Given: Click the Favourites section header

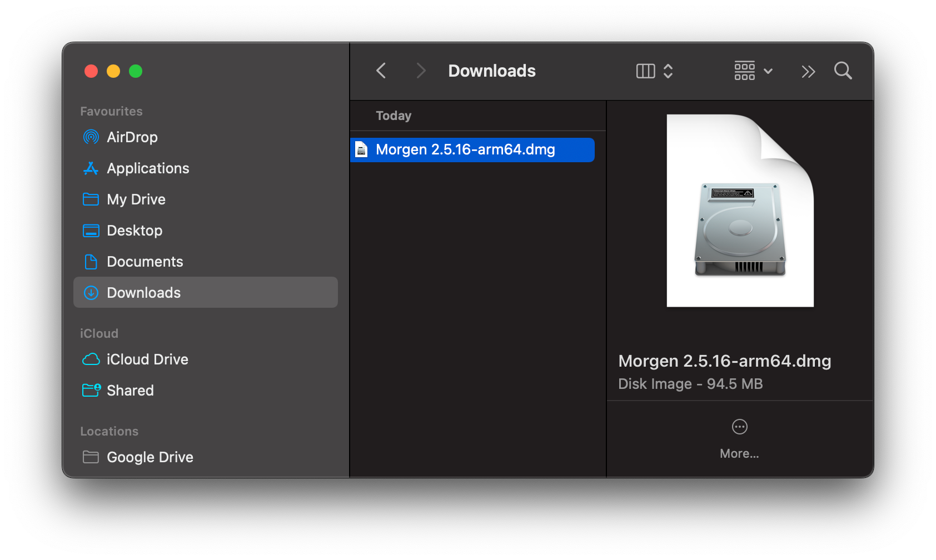Looking at the screenshot, I should click(x=111, y=111).
